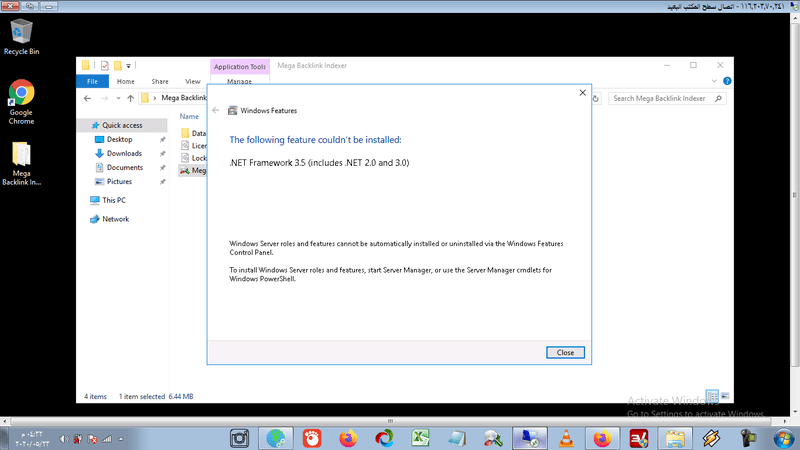Open Winamp lightning bolt taskbar icon
The width and height of the screenshot is (800, 450).
(711, 438)
